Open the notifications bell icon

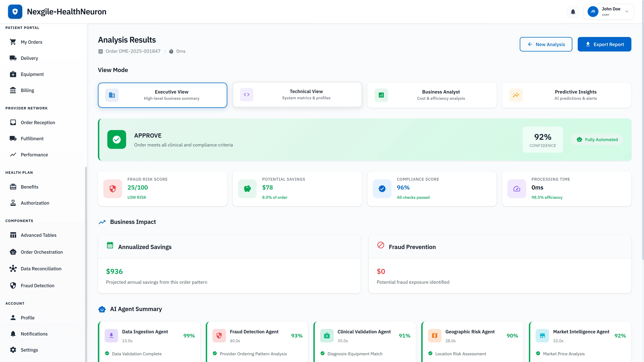pyautogui.click(x=573, y=12)
